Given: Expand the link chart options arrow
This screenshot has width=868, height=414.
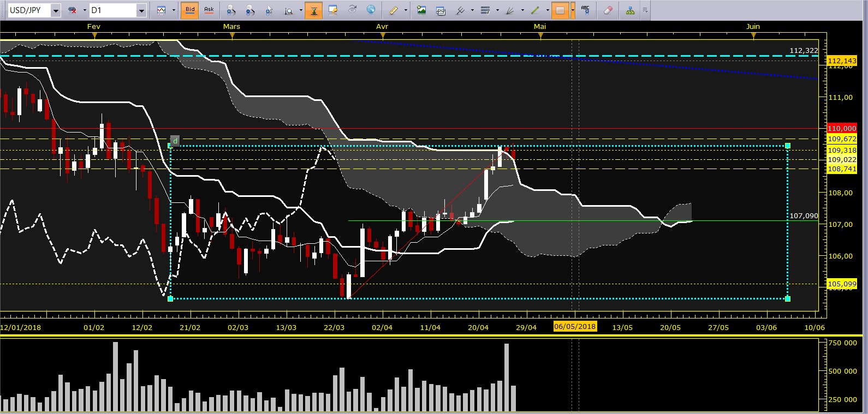Looking at the screenshot, I should click(85, 10).
